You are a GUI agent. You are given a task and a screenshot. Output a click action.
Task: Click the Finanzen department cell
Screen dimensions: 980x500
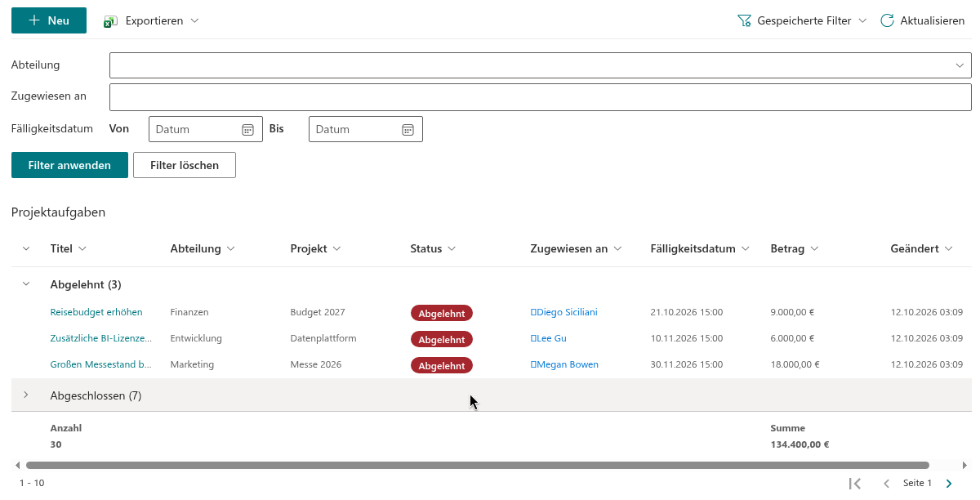pos(189,312)
